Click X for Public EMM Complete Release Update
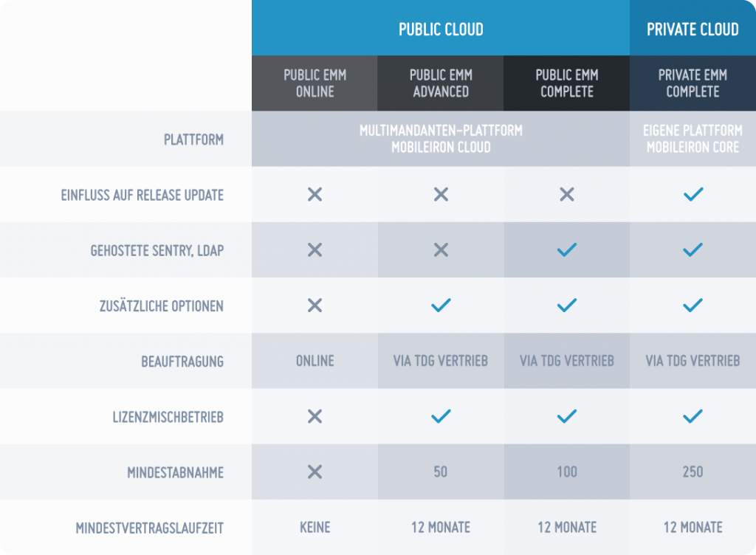 point(567,195)
